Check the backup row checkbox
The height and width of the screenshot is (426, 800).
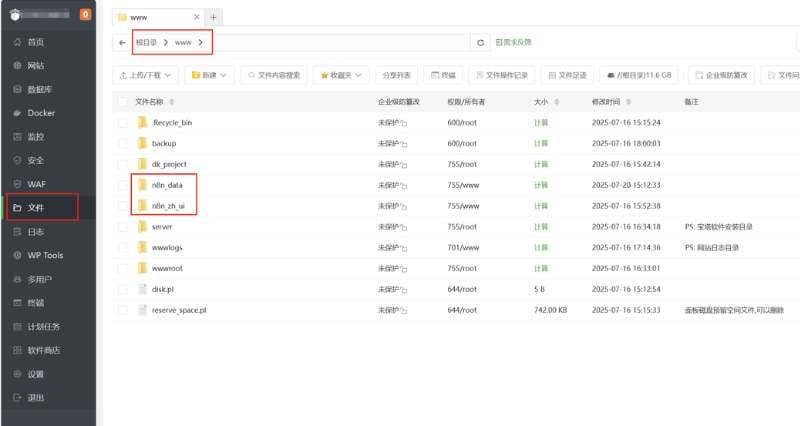[x=122, y=143]
